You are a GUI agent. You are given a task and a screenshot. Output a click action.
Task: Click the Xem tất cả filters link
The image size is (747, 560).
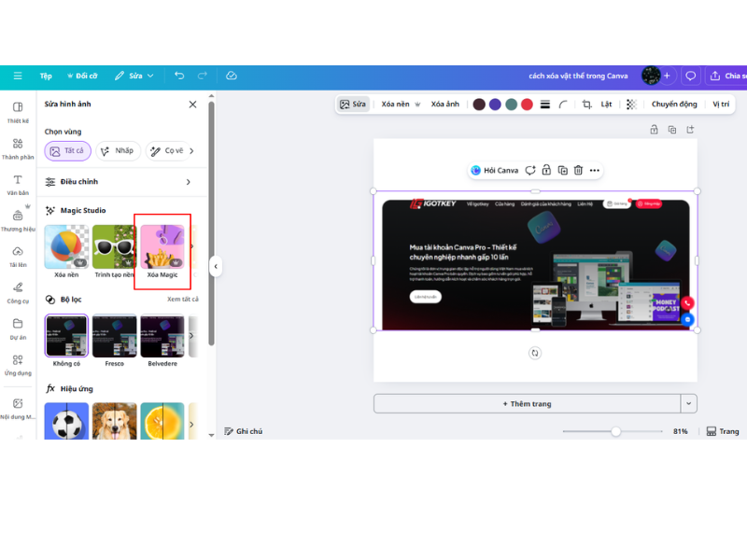183,298
